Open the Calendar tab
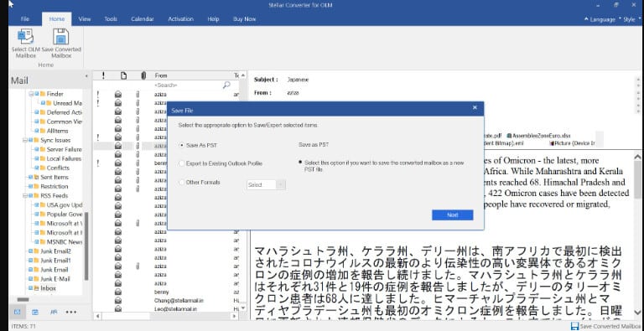The height and width of the screenshot is (331, 644). click(143, 19)
